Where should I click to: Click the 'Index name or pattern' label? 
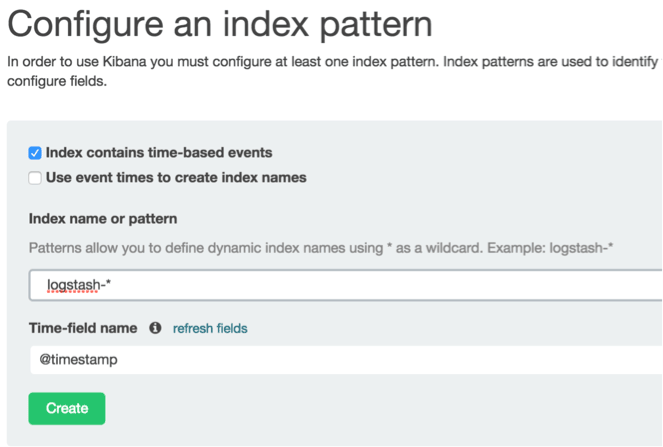point(103,219)
